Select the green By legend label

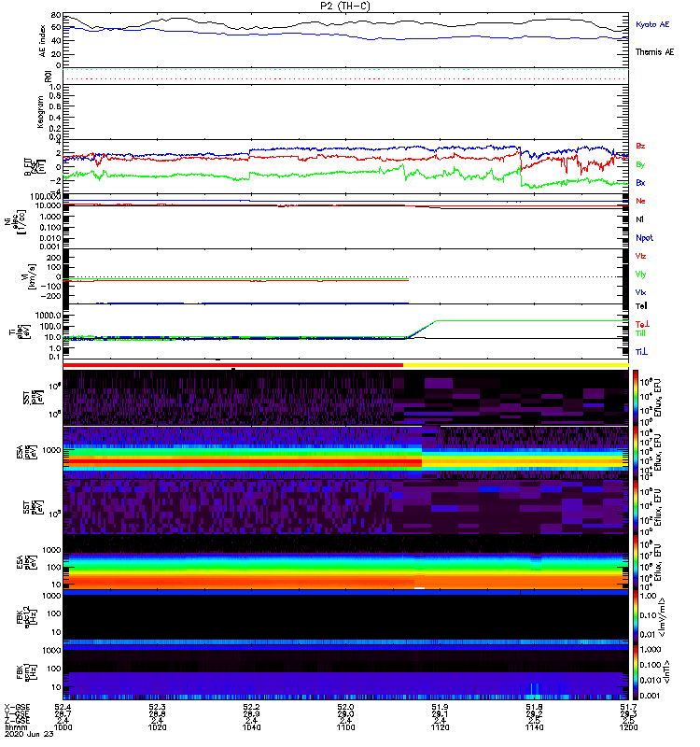pyautogui.click(x=640, y=164)
